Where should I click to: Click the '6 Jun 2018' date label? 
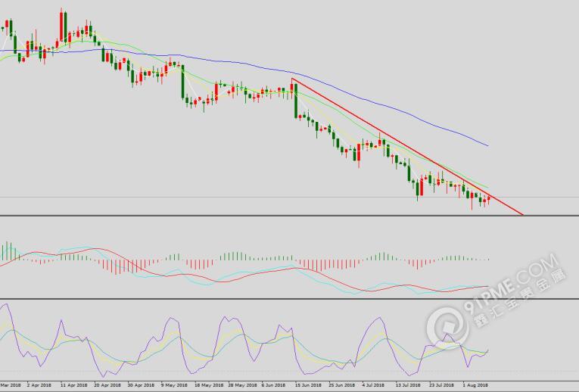(274, 385)
